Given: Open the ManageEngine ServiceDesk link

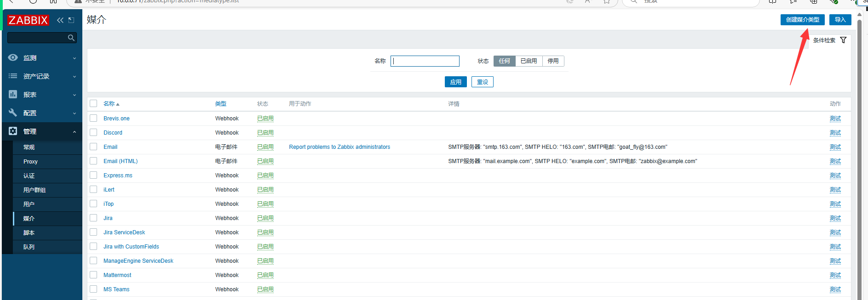Looking at the screenshot, I should 138,261.
